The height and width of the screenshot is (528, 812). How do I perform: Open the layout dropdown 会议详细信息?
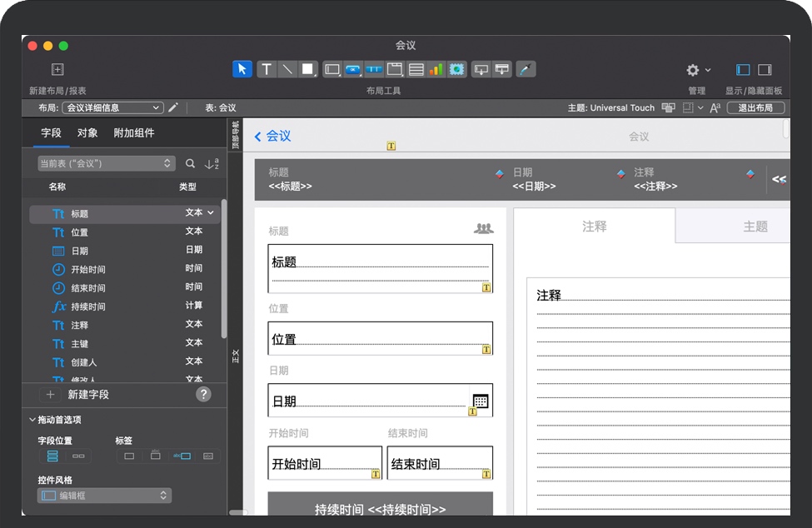(x=114, y=107)
